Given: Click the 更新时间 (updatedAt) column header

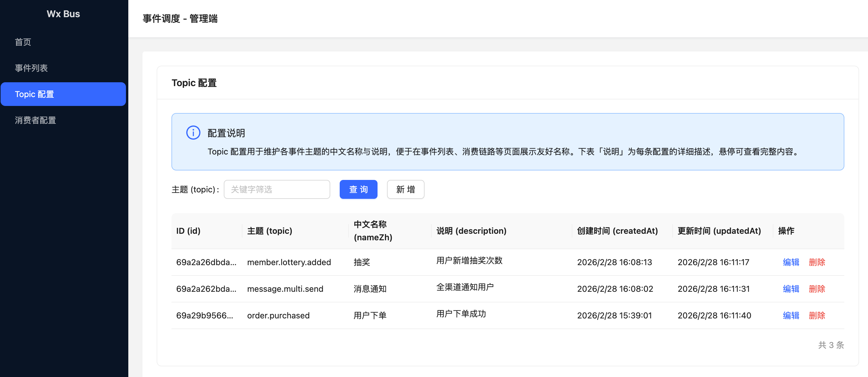Looking at the screenshot, I should 719,231.
